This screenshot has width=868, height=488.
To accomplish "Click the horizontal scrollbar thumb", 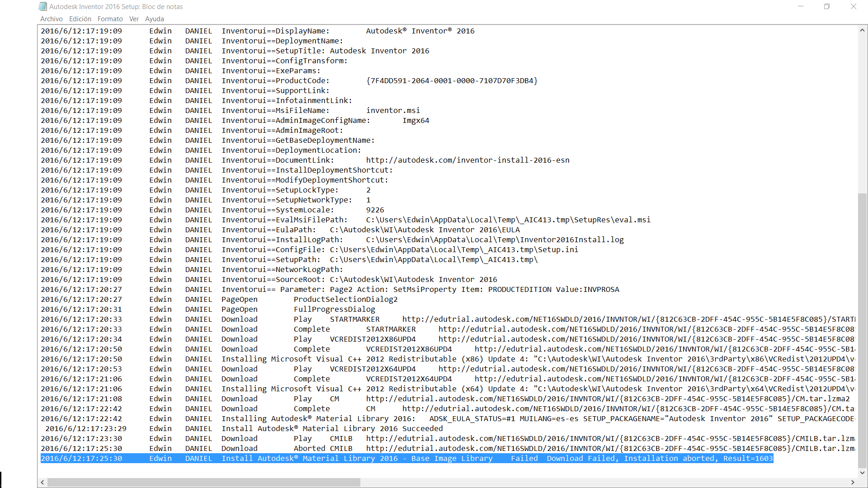I will coord(203,482).
